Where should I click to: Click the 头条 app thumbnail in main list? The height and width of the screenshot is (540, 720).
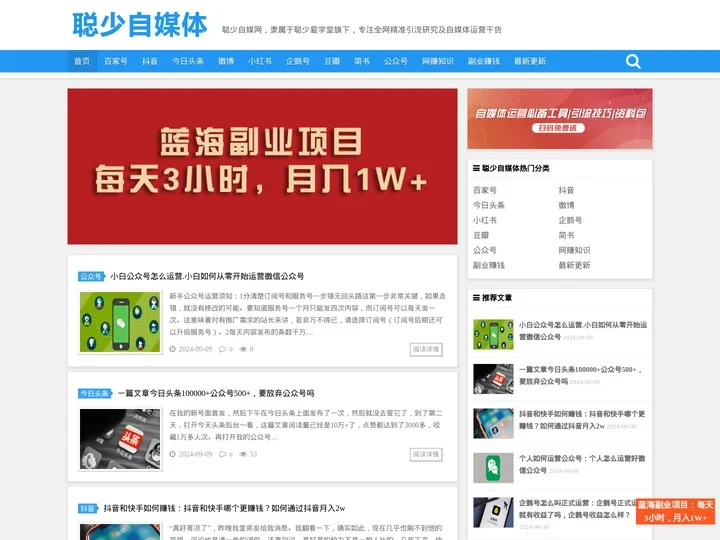(x=120, y=439)
